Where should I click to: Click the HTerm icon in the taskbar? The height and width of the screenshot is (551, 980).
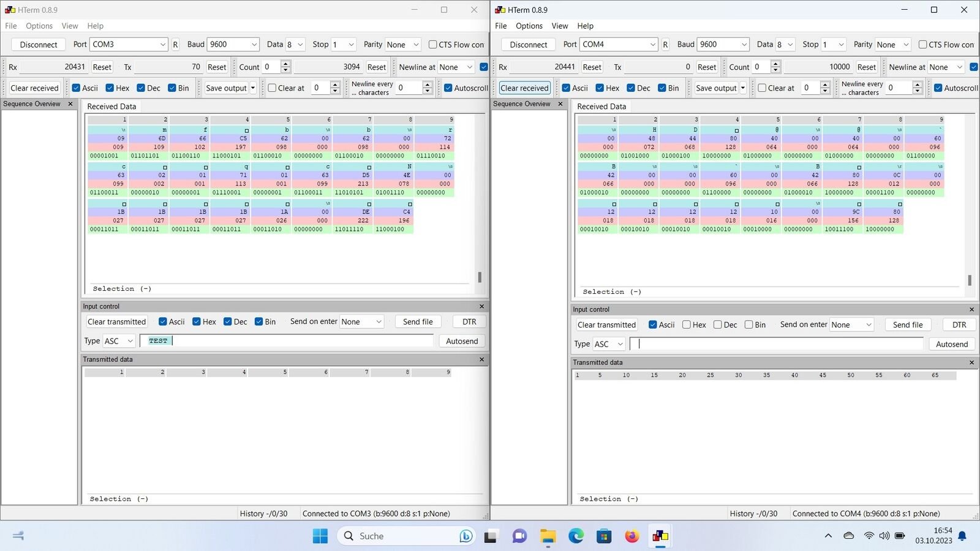660,536
